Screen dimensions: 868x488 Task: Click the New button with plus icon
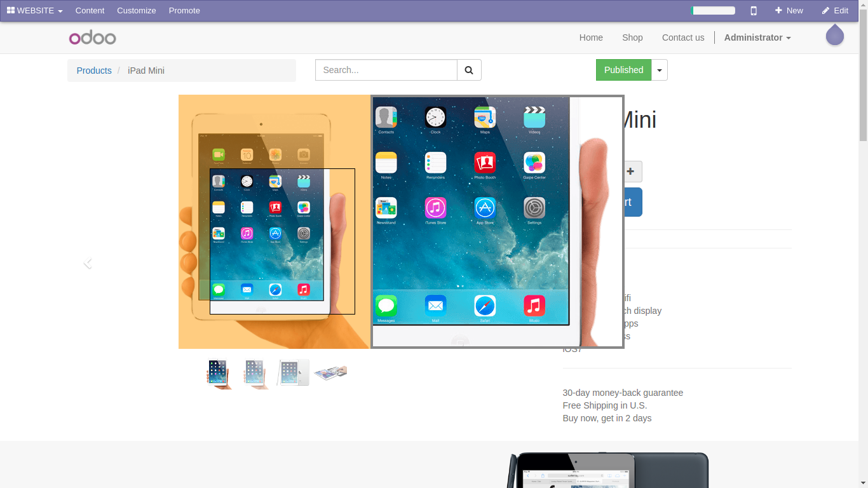(789, 11)
